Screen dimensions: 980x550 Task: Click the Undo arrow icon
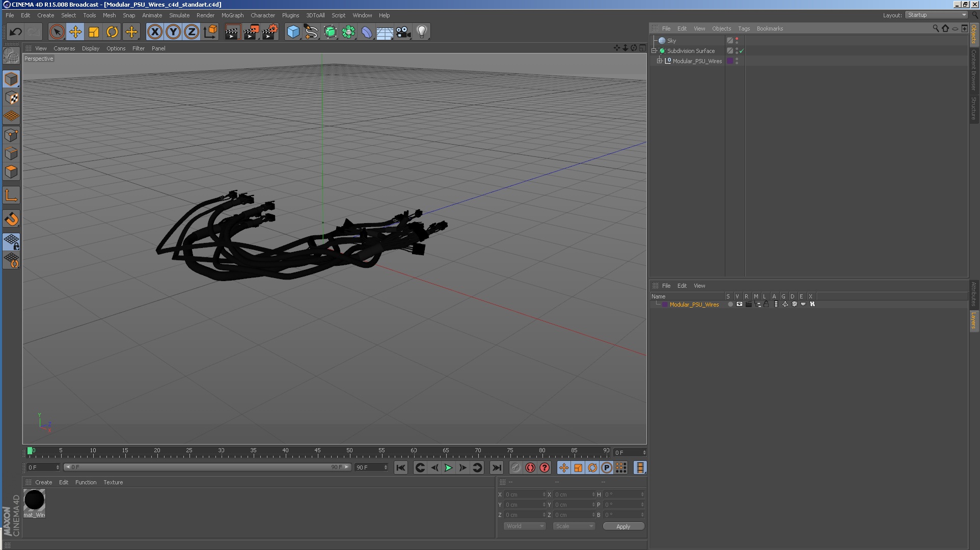point(16,32)
